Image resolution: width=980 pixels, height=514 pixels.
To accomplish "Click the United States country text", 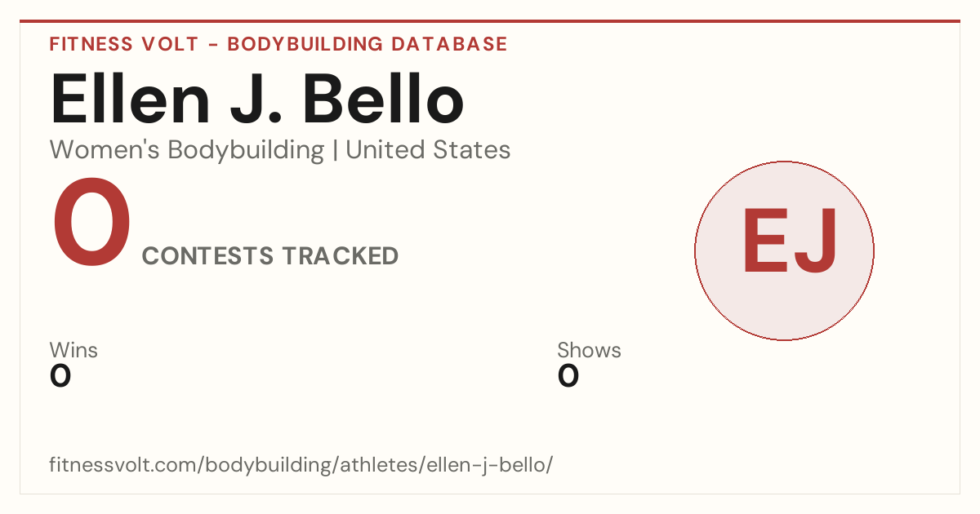I will tap(428, 150).
